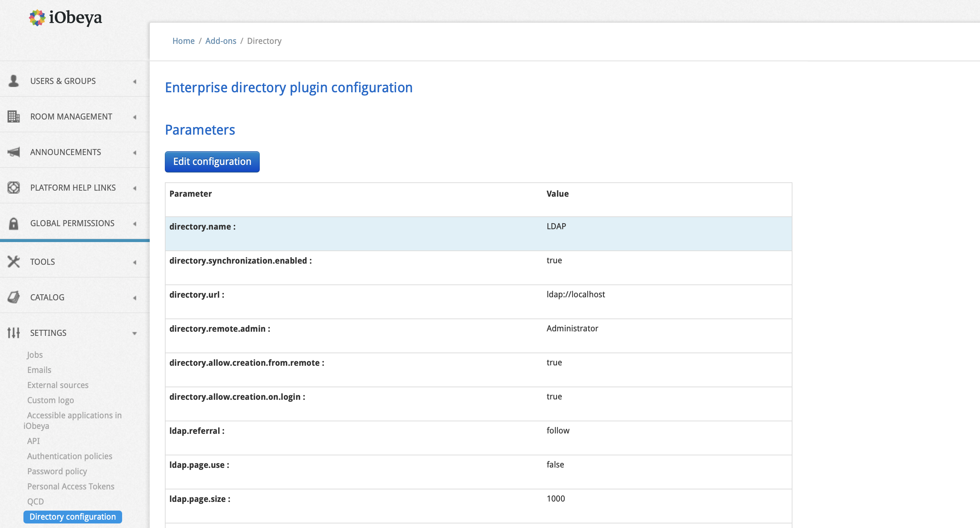Expand the Announcements arrow
The image size is (980, 528).
pyautogui.click(x=135, y=153)
